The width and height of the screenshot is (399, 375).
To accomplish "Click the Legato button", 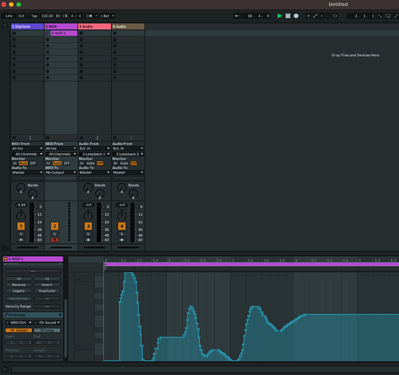I will click(x=19, y=291).
